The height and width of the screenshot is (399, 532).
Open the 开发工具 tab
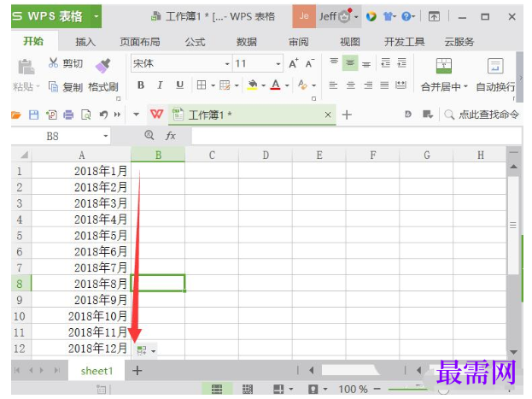pyautogui.click(x=405, y=42)
